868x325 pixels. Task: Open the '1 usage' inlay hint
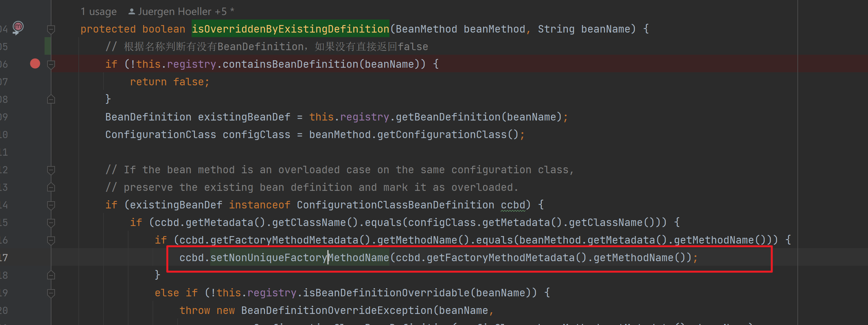[x=98, y=12]
